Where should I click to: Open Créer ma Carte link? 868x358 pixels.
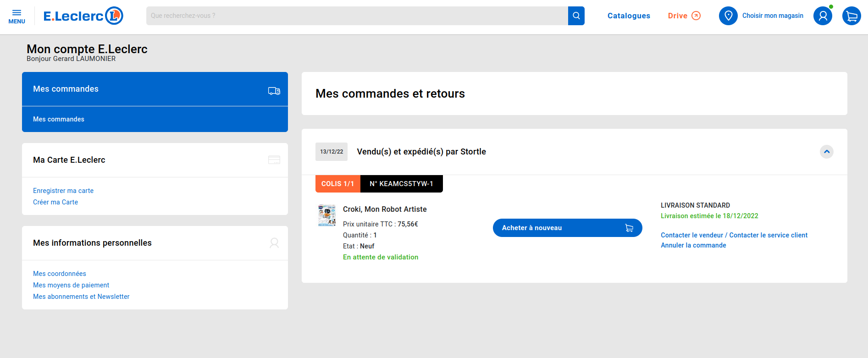(x=55, y=202)
